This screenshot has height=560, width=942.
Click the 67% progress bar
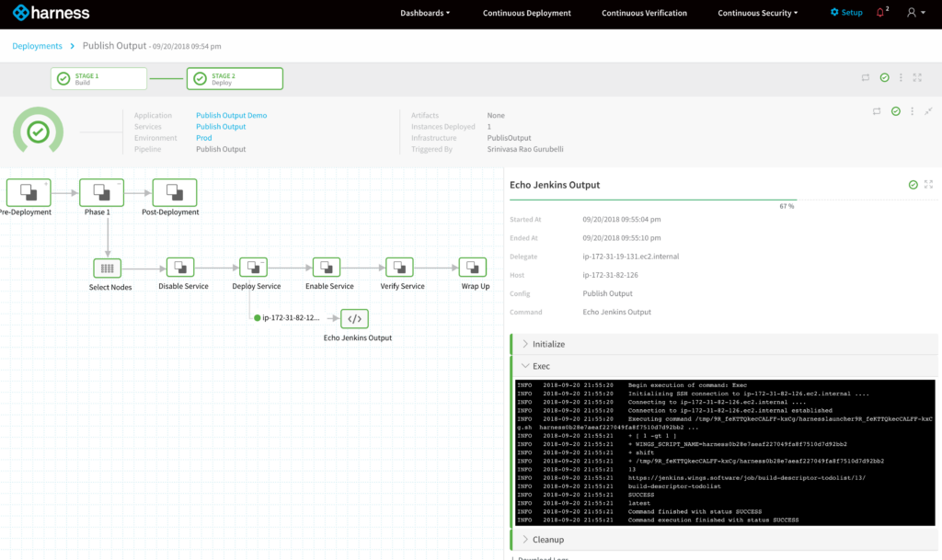(x=653, y=200)
